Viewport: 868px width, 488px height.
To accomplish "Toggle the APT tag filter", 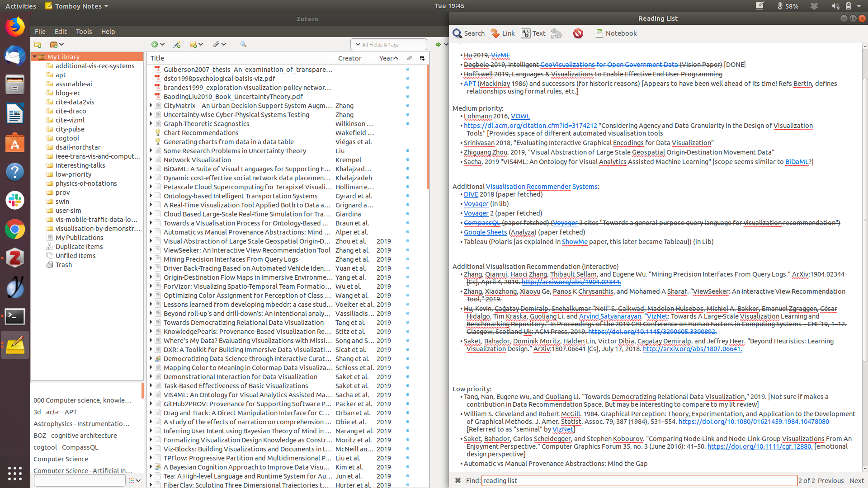I will tap(71, 412).
